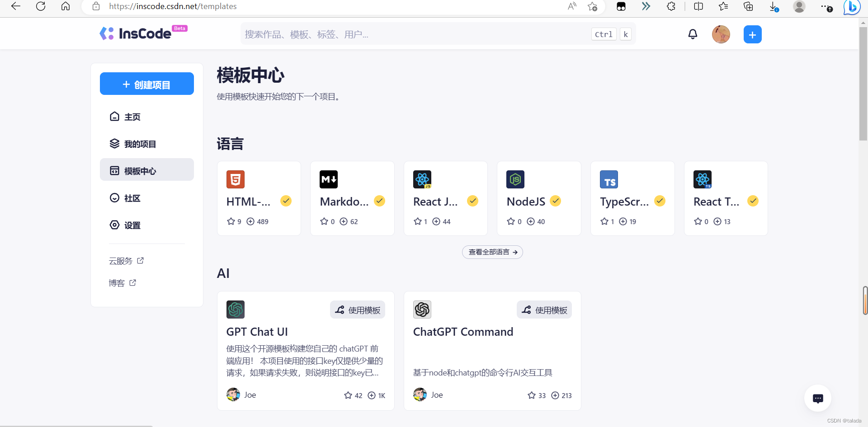
Task: Toggle the favorites star in address bar
Action: coord(593,7)
